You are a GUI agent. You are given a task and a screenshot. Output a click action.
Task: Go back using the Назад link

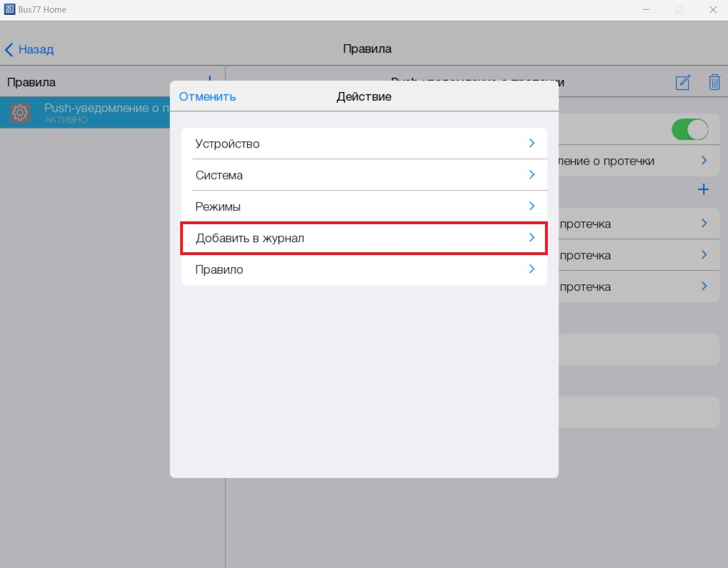coord(36,50)
